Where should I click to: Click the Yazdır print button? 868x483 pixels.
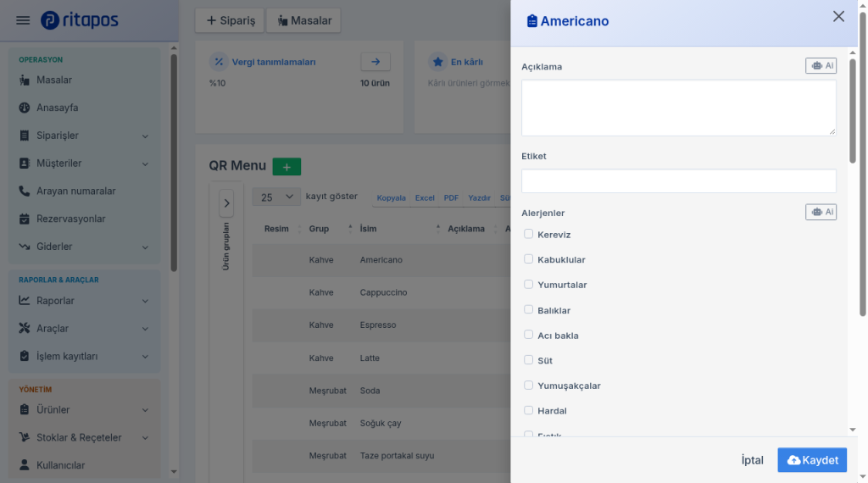480,197
